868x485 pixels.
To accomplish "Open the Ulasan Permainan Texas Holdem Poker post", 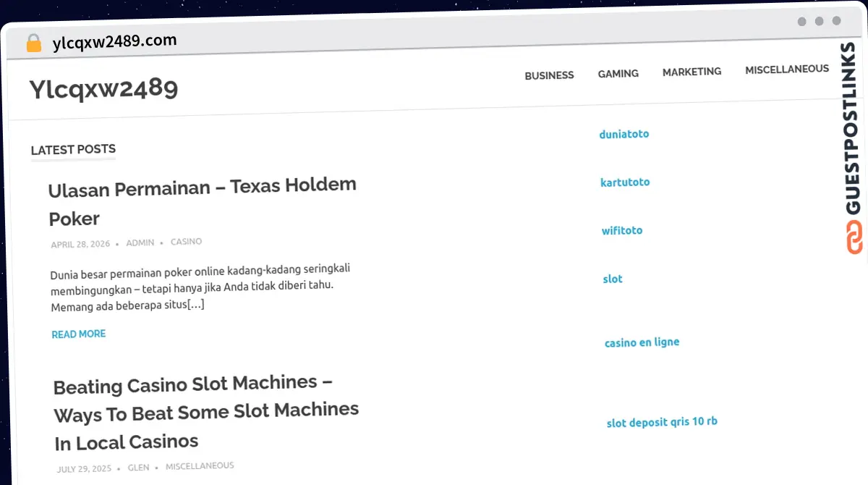I will (x=203, y=201).
